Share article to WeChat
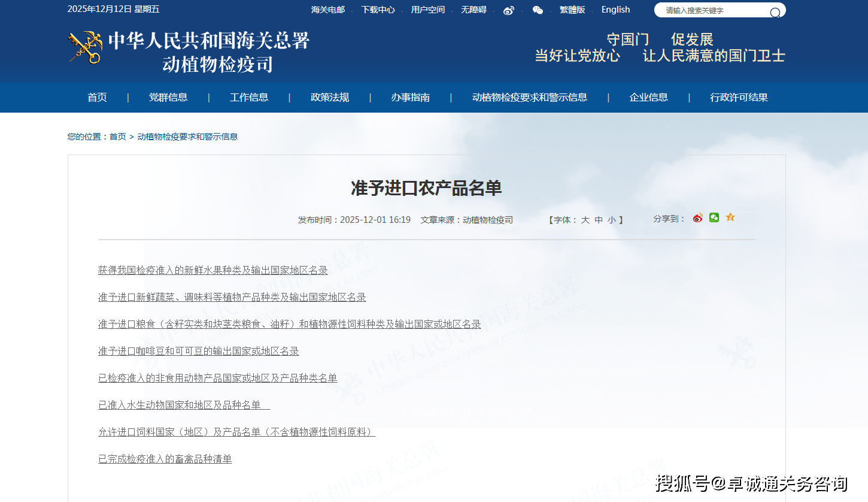868x502 pixels. [714, 217]
